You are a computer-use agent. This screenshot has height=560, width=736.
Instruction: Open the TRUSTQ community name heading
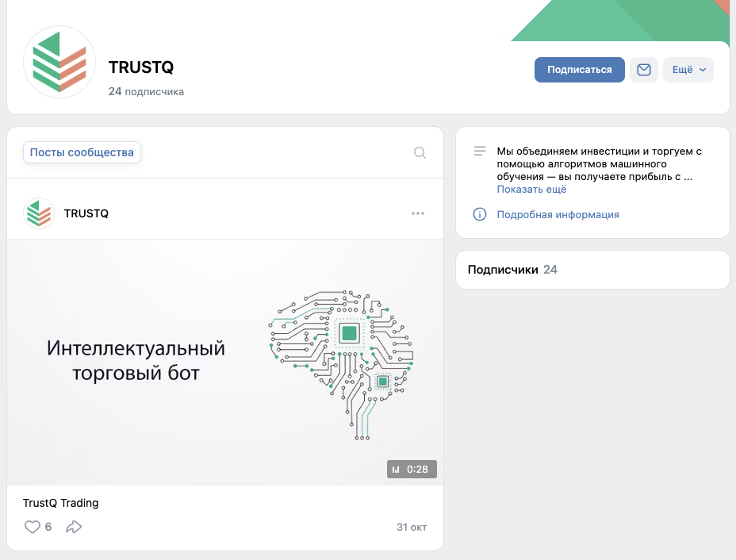coord(140,67)
